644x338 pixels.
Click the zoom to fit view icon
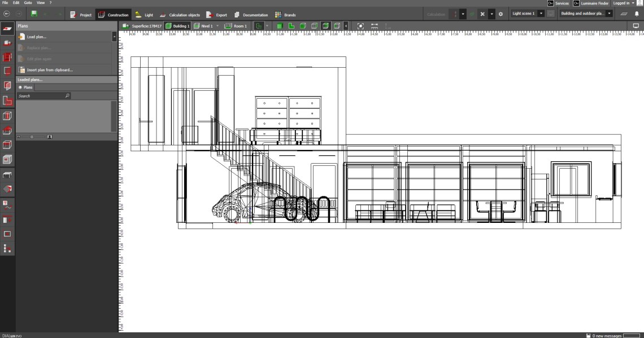click(x=360, y=26)
